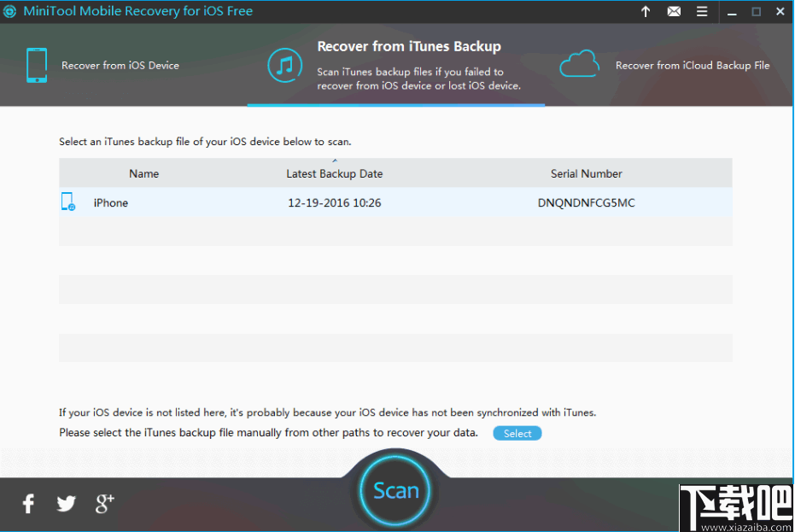Open the hamburger menu icon
The image size is (795, 532).
coord(704,11)
